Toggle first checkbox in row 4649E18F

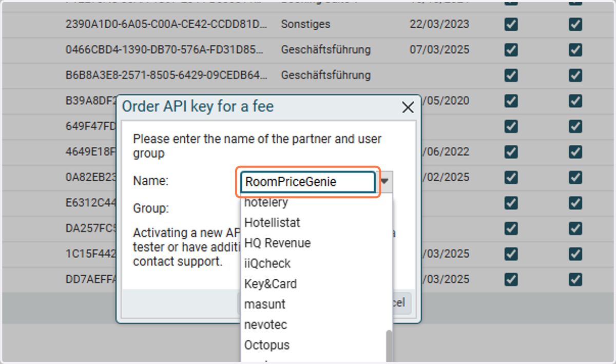pos(511,152)
